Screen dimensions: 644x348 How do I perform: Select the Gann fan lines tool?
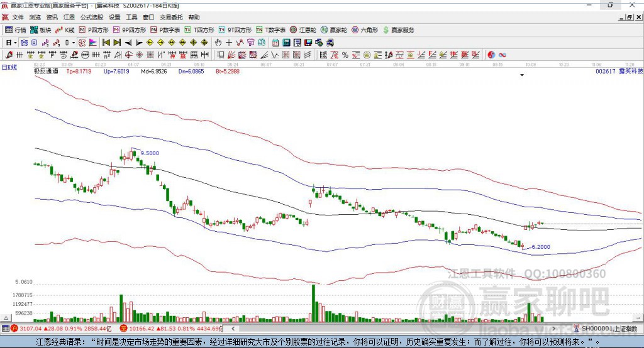click(231, 55)
